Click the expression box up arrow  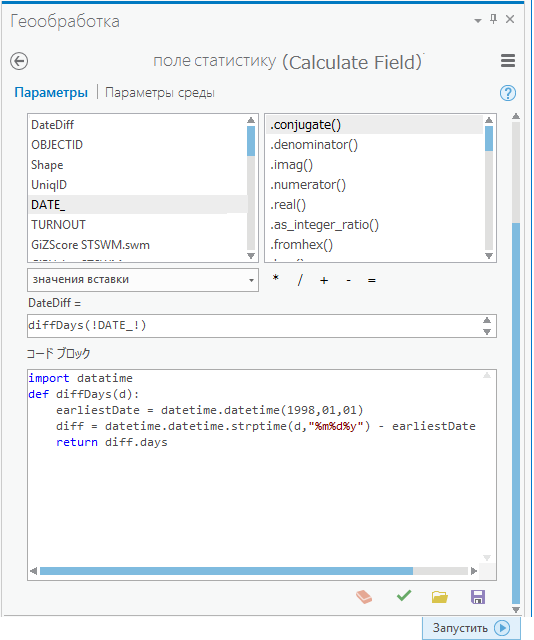(487, 320)
